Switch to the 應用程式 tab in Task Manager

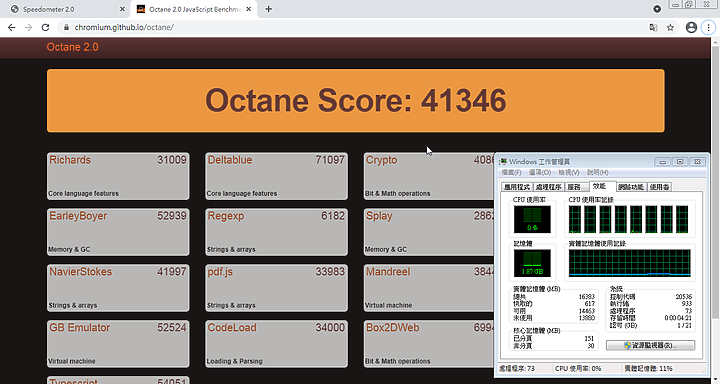point(517,187)
